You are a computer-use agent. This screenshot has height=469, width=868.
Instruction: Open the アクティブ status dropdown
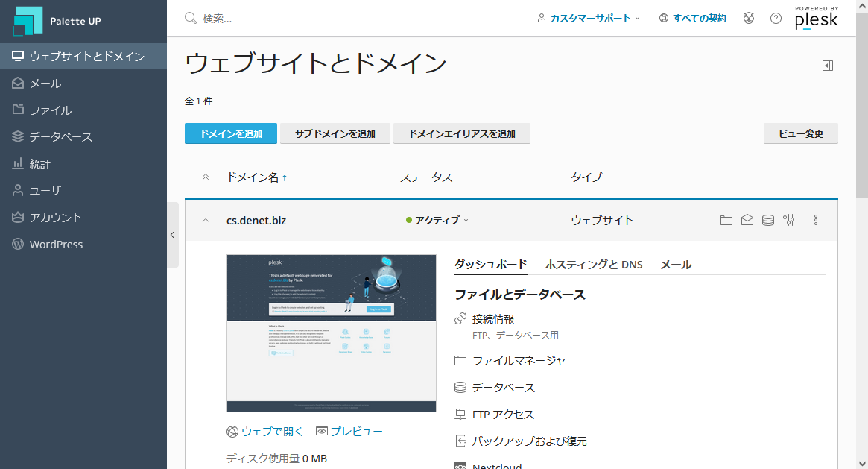[437, 221]
